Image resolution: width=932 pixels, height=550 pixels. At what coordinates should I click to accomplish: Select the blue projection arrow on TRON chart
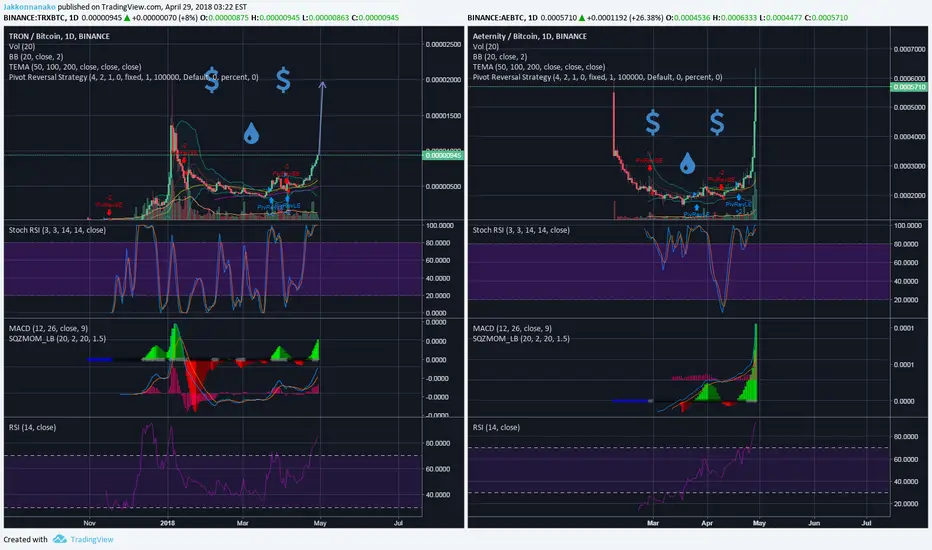(x=321, y=119)
